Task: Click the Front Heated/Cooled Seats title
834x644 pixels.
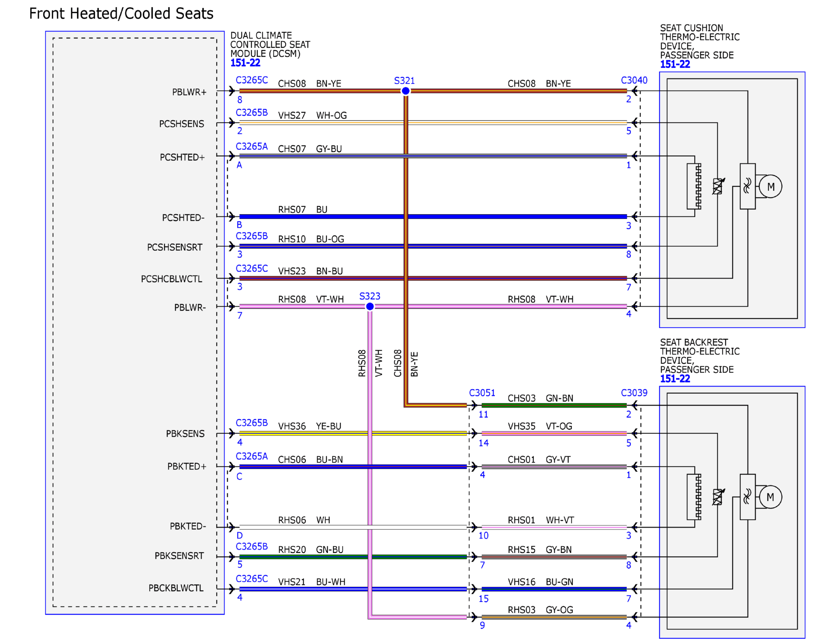Action: [x=121, y=14]
